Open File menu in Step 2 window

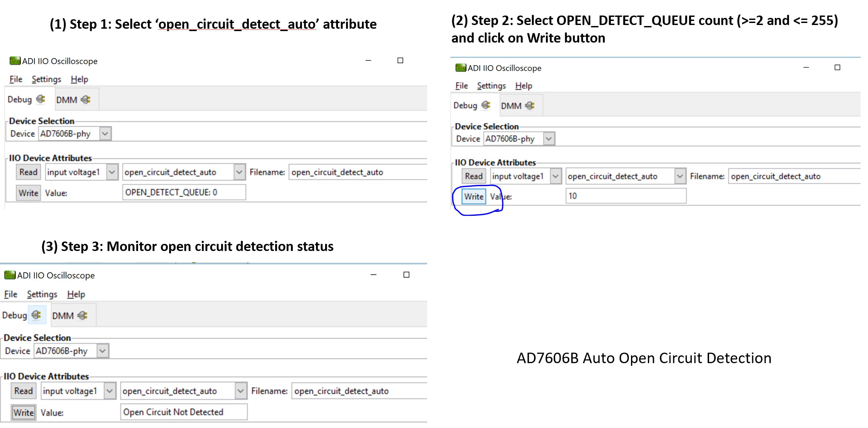click(462, 86)
